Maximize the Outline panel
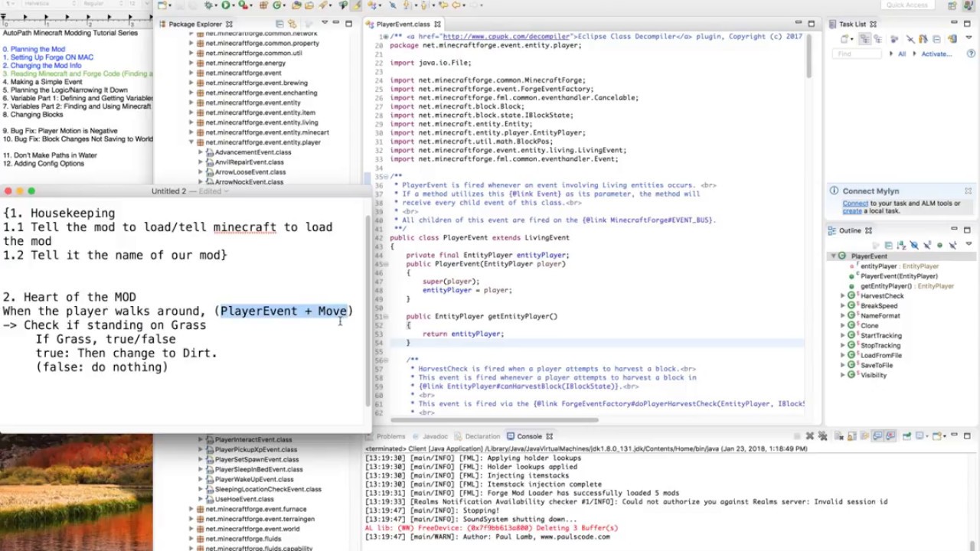This screenshot has width=980, height=551. coord(968,230)
